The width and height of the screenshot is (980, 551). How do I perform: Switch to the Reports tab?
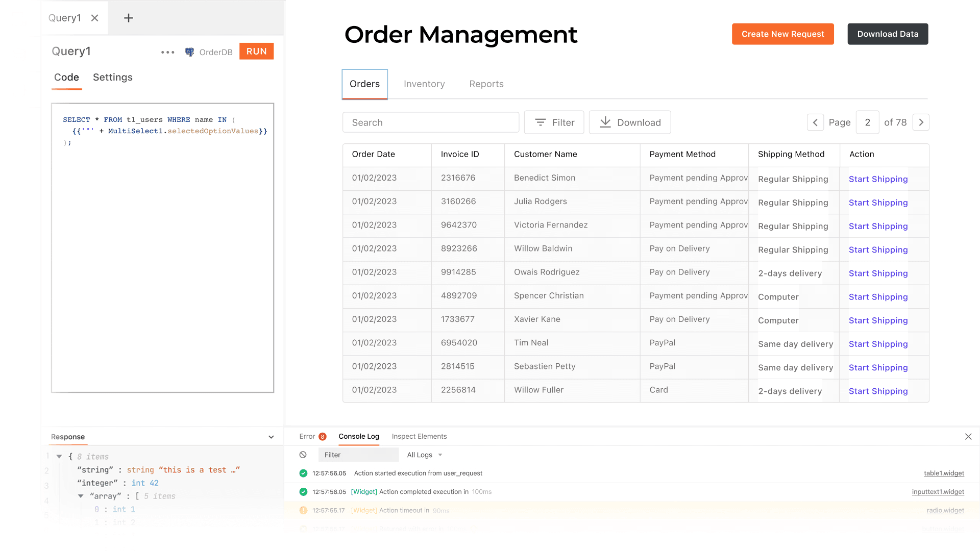pos(486,84)
